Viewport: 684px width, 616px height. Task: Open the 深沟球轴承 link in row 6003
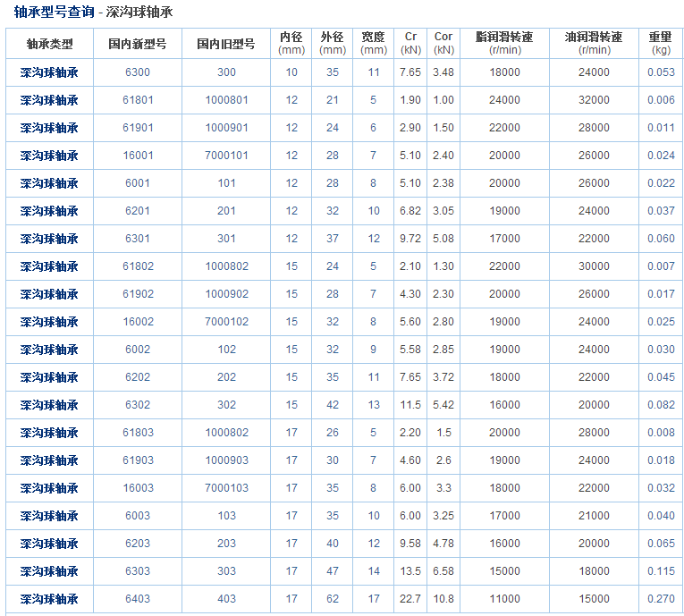(49, 516)
